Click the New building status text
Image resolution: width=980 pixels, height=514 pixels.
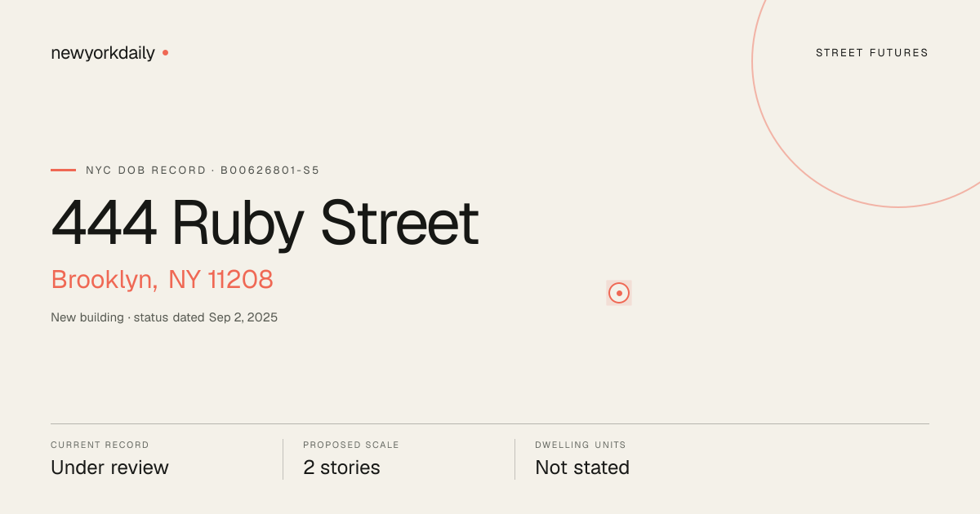pos(87,317)
